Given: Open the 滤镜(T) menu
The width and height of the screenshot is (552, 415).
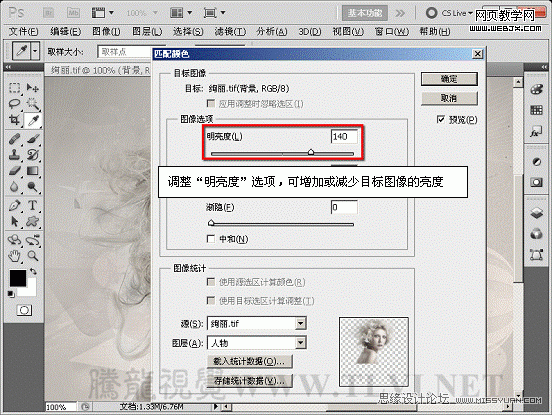Looking at the screenshot, I should pos(230,32).
